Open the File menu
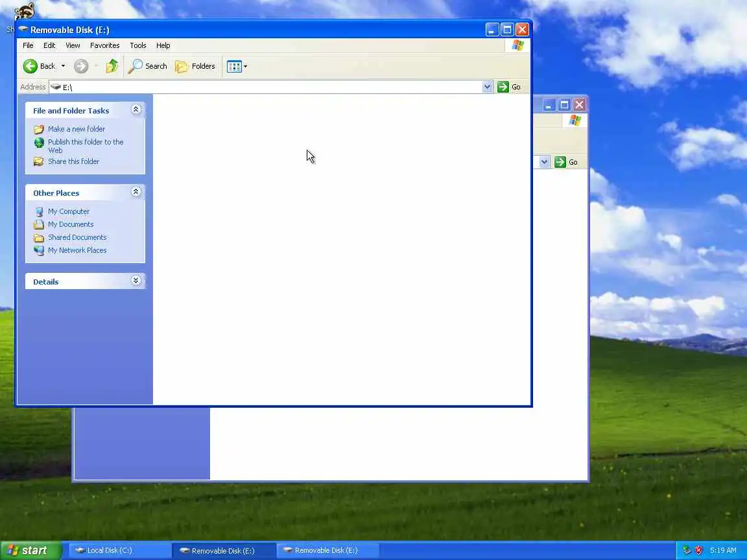The width and height of the screenshot is (747, 560). tap(28, 45)
